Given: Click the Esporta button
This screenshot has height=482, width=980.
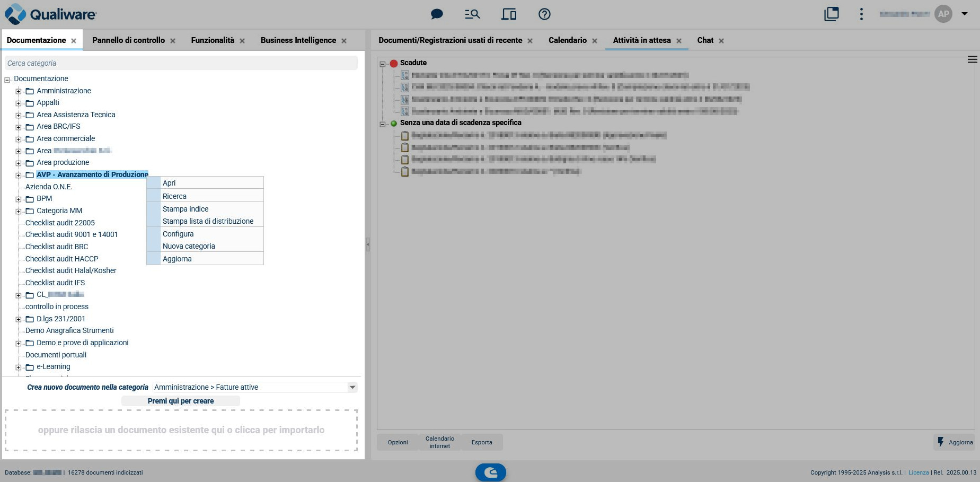Looking at the screenshot, I should click(482, 442).
